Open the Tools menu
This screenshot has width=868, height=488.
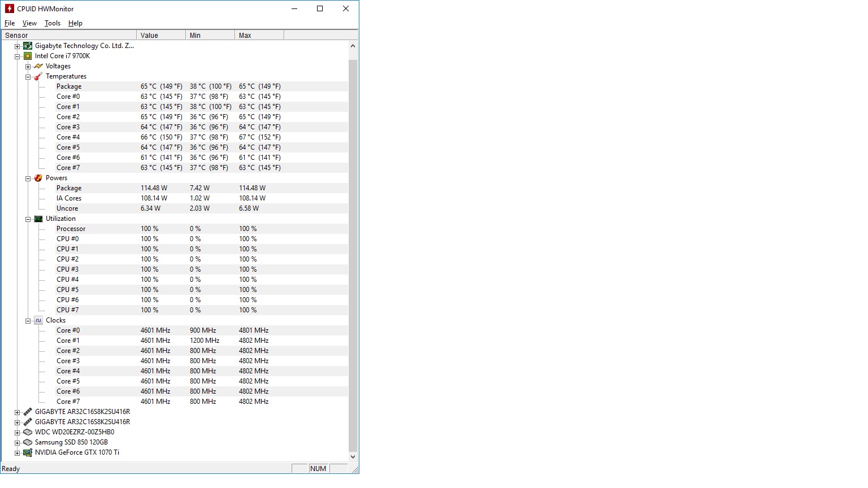[x=53, y=23]
